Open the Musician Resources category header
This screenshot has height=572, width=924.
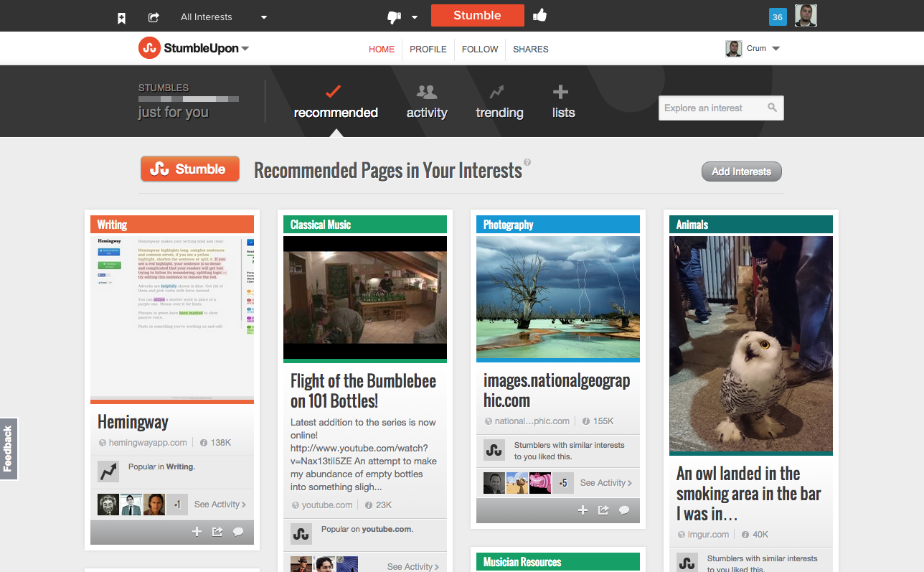pyautogui.click(x=558, y=562)
